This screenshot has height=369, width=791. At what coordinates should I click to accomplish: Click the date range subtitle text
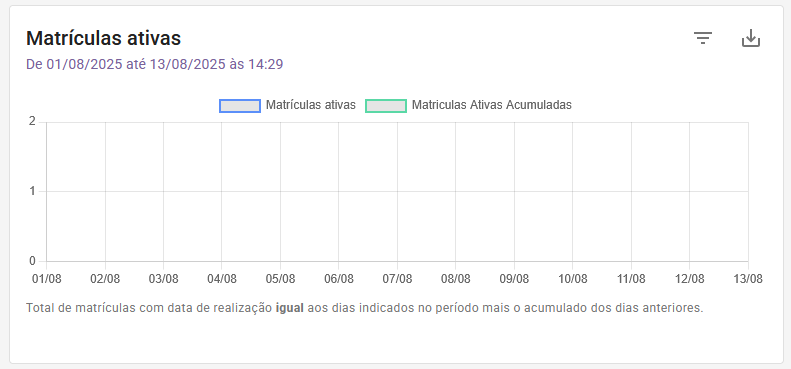[x=154, y=64]
